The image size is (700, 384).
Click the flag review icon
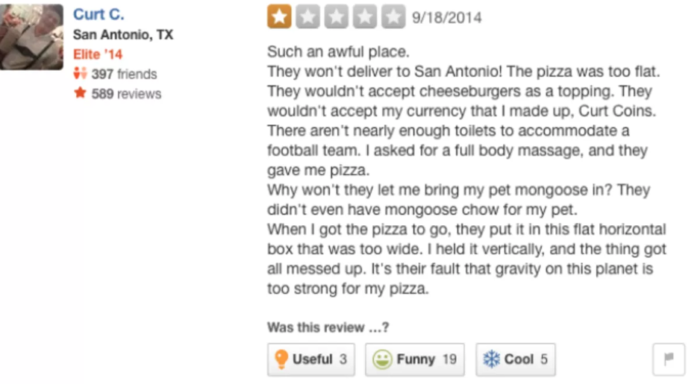(668, 359)
